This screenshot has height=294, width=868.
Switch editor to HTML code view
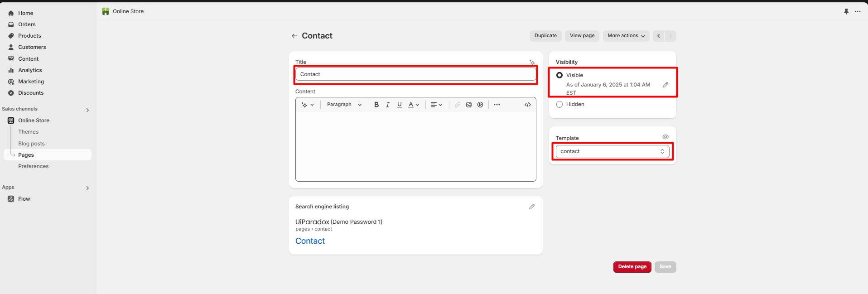coord(528,105)
